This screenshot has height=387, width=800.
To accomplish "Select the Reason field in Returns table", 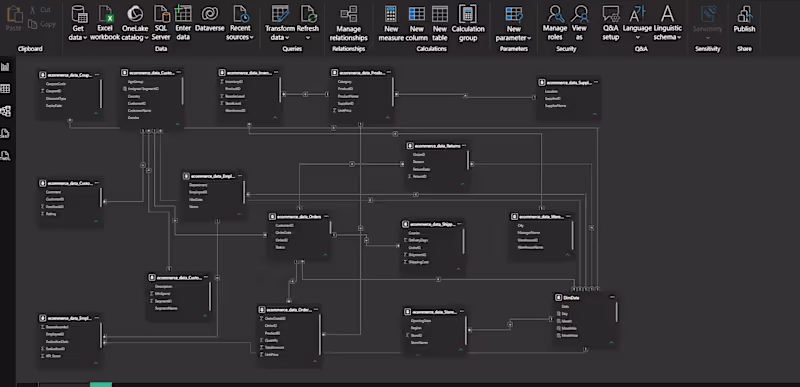I will [x=418, y=162].
